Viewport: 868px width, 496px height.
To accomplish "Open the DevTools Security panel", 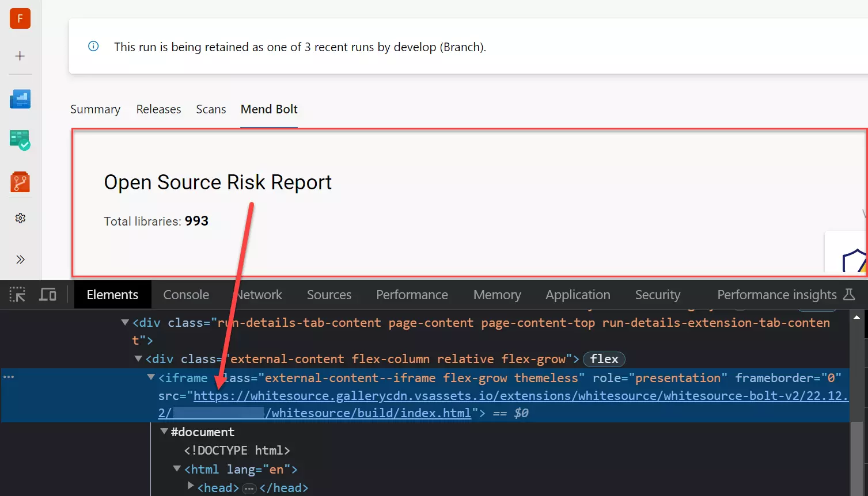I will click(x=658, y=295).
